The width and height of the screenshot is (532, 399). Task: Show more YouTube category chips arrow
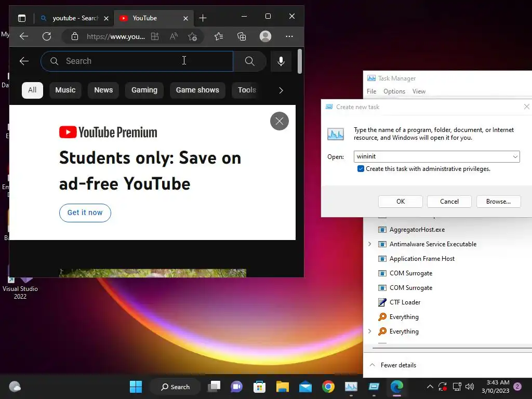point(281,90)
